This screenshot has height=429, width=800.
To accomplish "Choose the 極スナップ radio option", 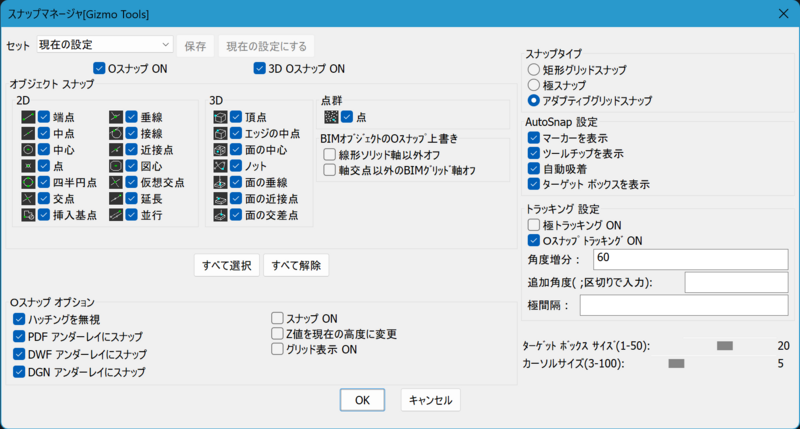I will [x=533, y=86].
